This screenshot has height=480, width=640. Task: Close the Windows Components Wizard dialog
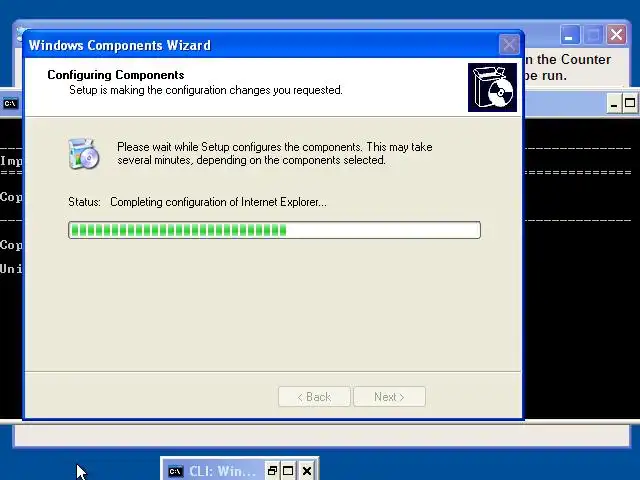point(509,44)
